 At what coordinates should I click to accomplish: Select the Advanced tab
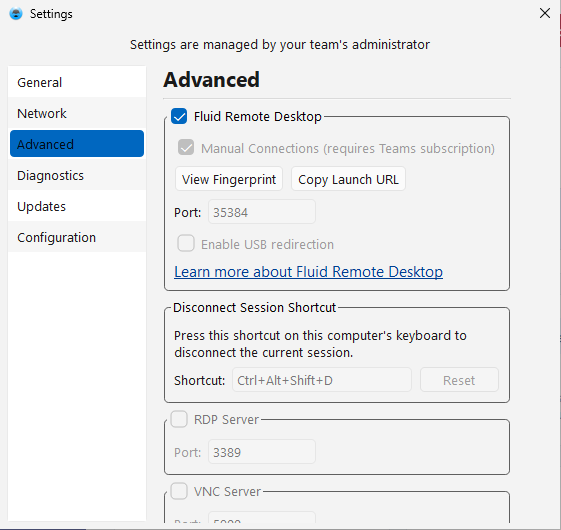click(77, 144)
